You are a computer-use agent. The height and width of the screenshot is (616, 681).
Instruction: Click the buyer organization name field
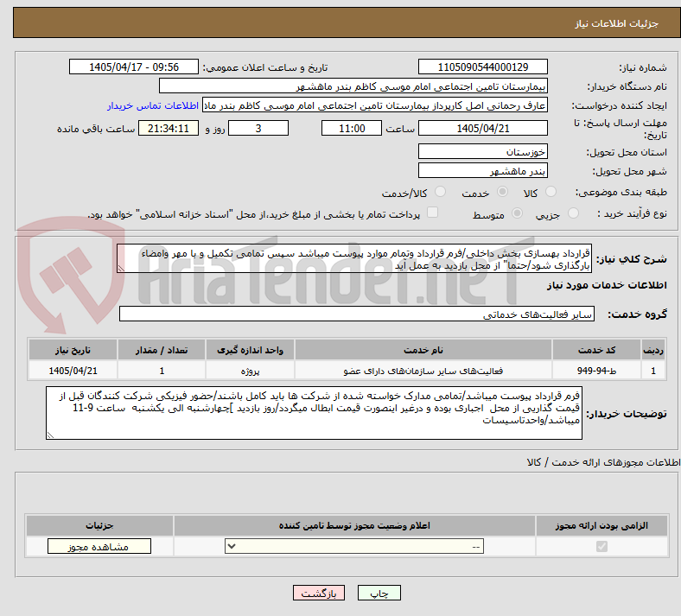[353, 86]
